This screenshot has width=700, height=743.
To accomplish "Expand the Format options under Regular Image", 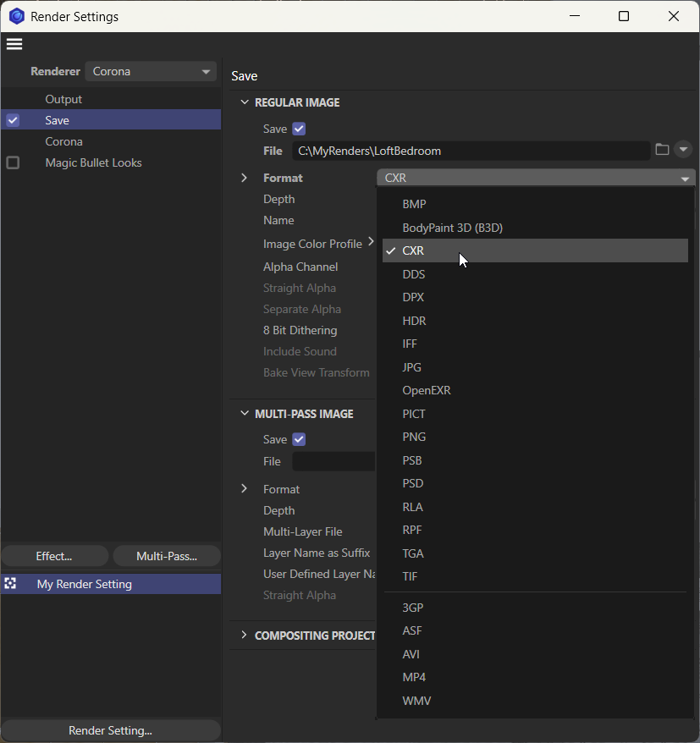I will coord(244,178).
